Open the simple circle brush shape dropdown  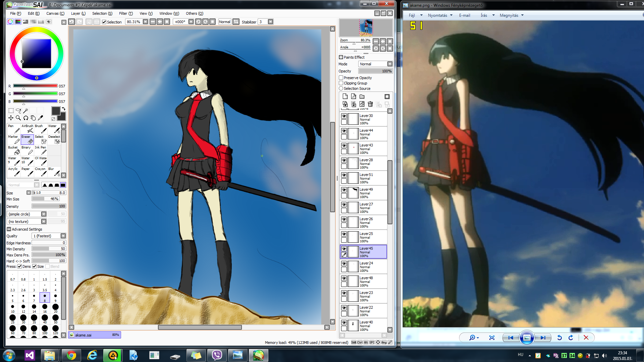[44, 214]
